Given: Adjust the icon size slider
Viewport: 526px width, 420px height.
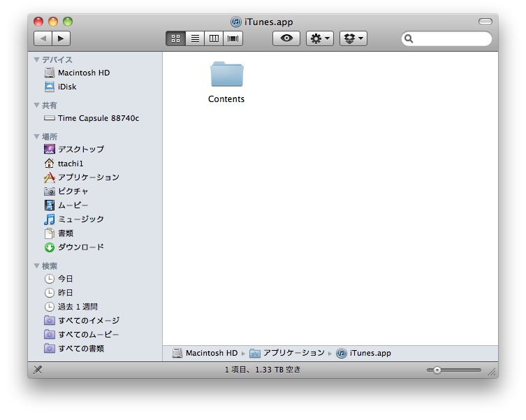Looking at the screenshot, I should [x=437, y=370].
